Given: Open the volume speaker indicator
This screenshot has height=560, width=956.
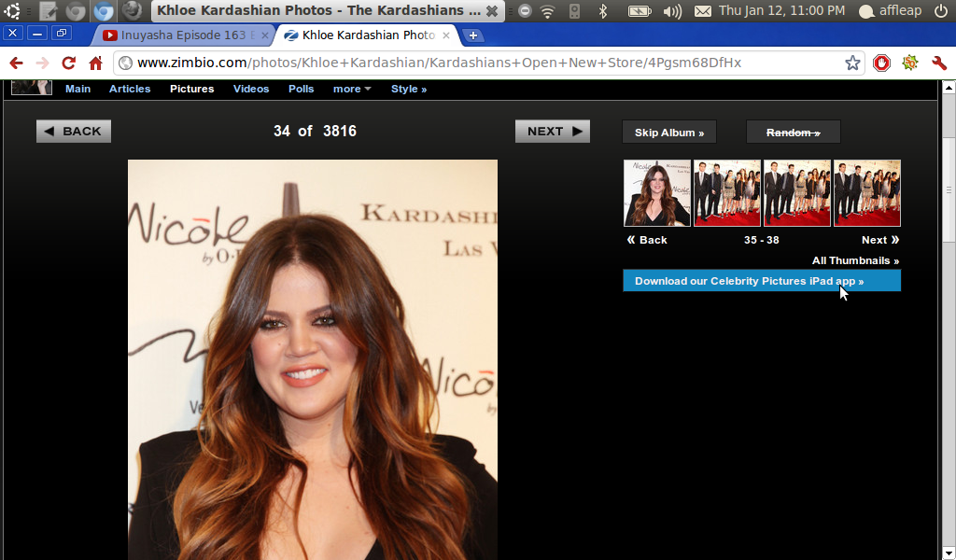Looking at the screenshot, I should coord(672,10).
